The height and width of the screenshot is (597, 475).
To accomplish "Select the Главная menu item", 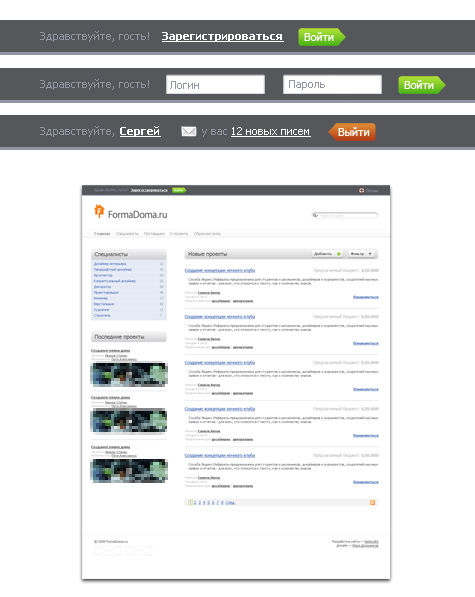I will pyautogui.click(x=102, y=234).
